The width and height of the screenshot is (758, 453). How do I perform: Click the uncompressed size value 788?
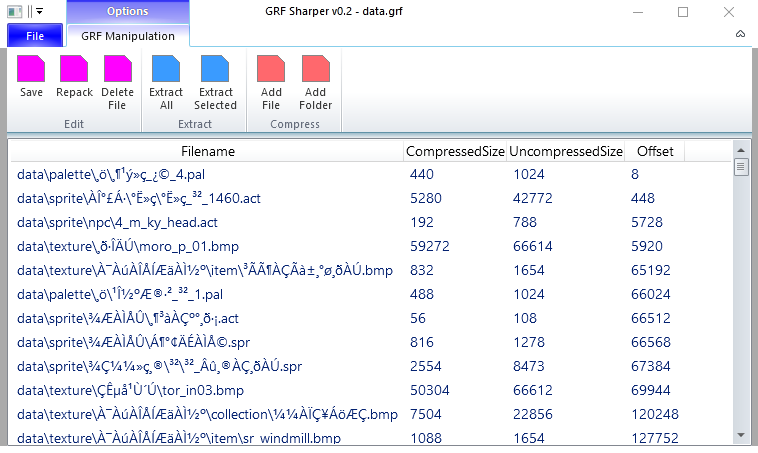point(525,222)
